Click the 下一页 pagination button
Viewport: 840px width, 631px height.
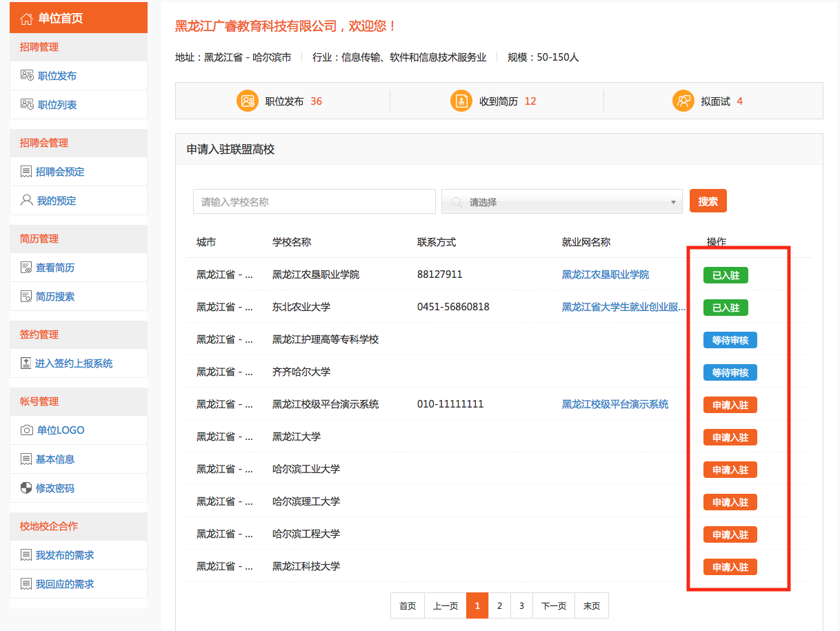(553, 606)
